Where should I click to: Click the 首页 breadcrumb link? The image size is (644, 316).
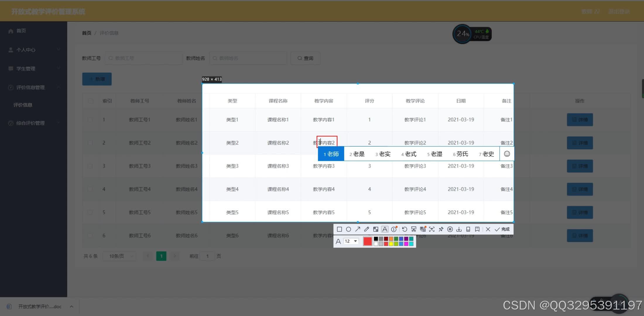click(x=87, y=33)
